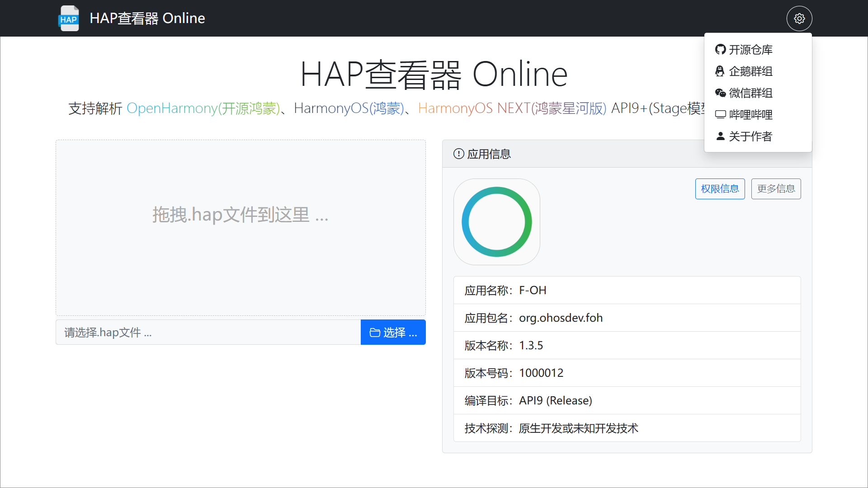Screen dimensions: 868x488
Task: Click the QQ penguin icon
Action: pyautogui.click(x=720, y=71)
